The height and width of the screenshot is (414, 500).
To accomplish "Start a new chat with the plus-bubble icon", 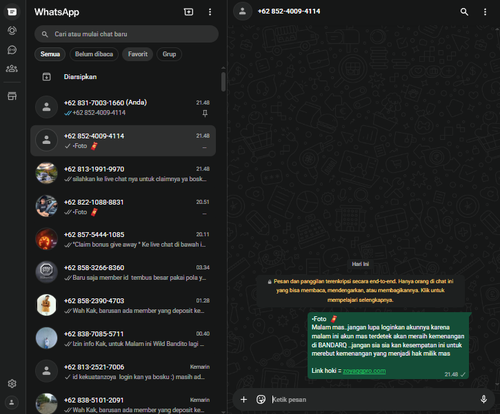I will pyautogui.click(x=189, y=12).
